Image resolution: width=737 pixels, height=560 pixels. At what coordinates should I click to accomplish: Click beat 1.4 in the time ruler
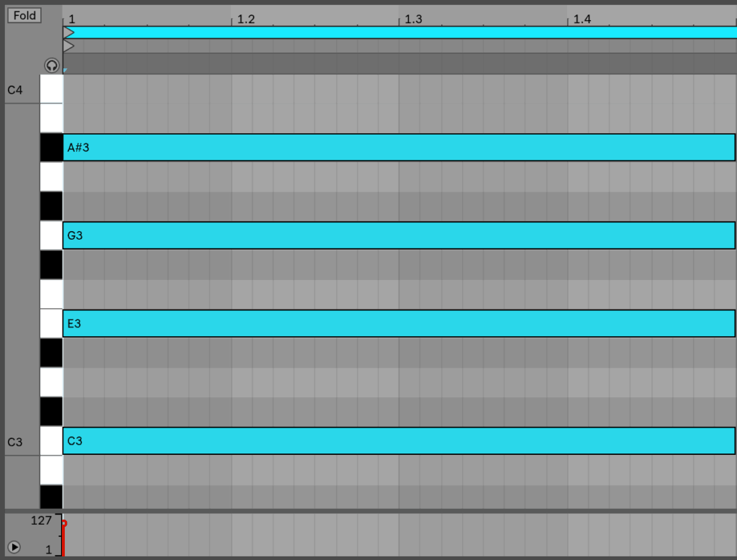coord(582,19)
